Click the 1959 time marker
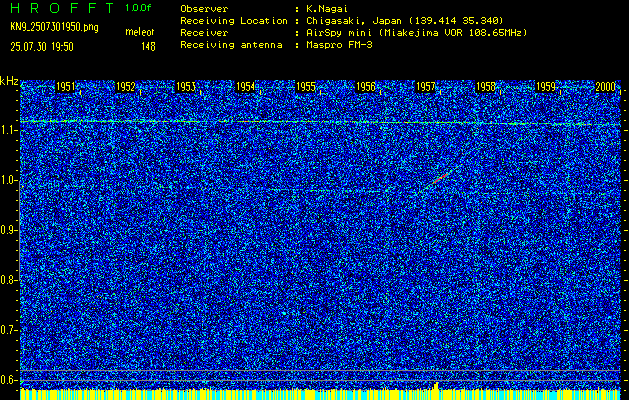Screen dimensions: 629x400 pyautogui.click(x=546, y=87)
